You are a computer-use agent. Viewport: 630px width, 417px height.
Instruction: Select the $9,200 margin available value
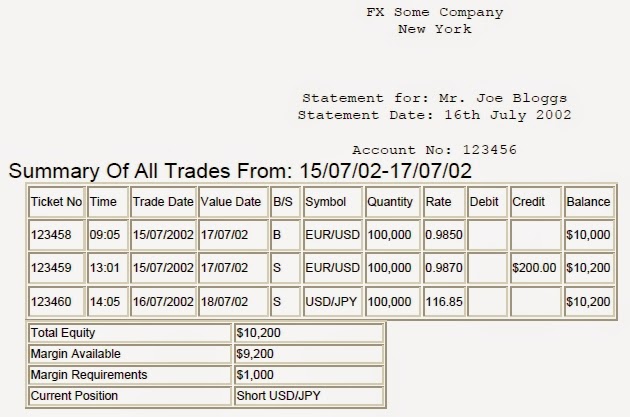click(309, 354)
